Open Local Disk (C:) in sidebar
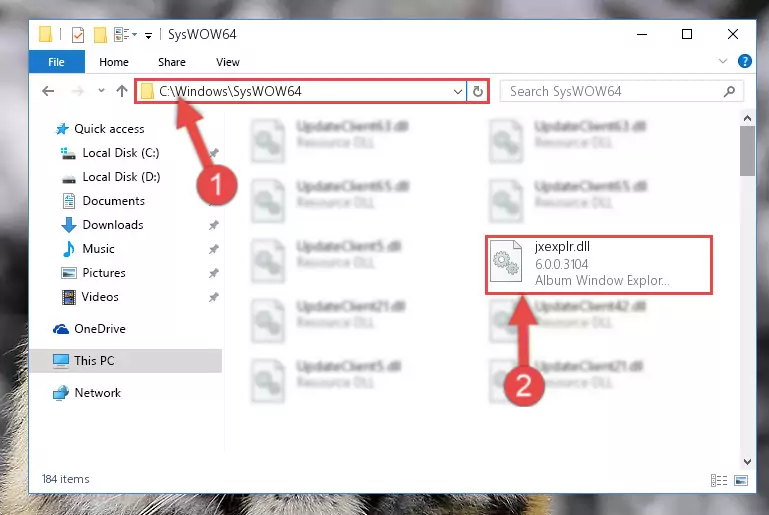769x515 pixels. pyautogui.click(x=121, y=153)
